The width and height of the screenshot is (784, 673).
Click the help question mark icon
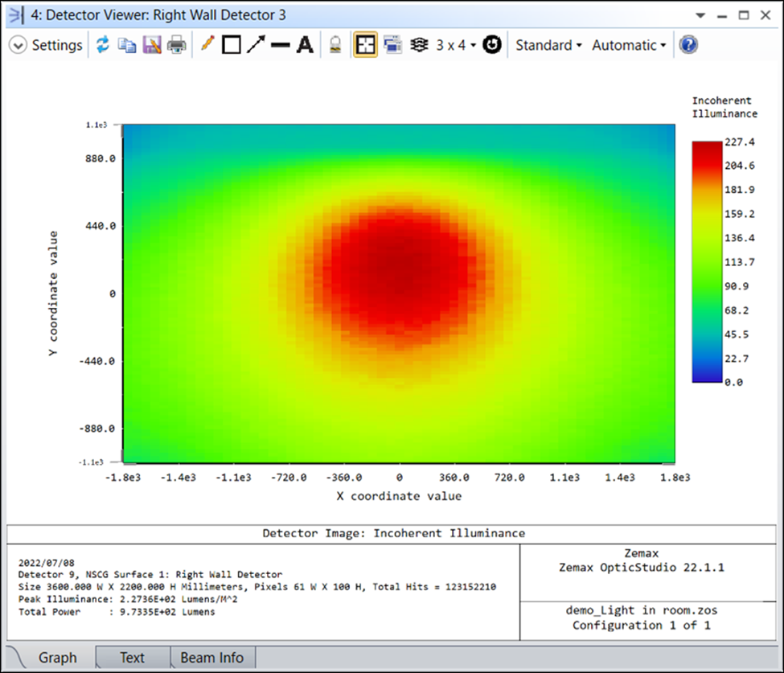[x=688, y=45]
